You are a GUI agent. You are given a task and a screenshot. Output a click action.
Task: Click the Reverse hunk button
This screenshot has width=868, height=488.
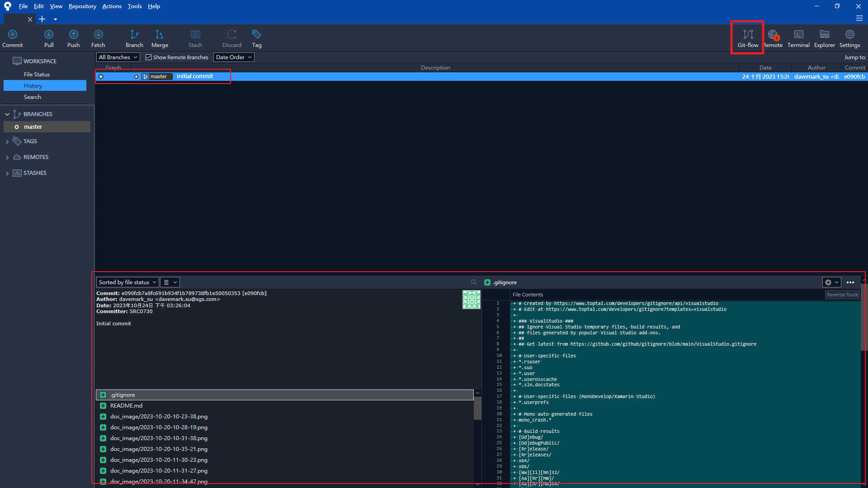click(x=842, y=295)
